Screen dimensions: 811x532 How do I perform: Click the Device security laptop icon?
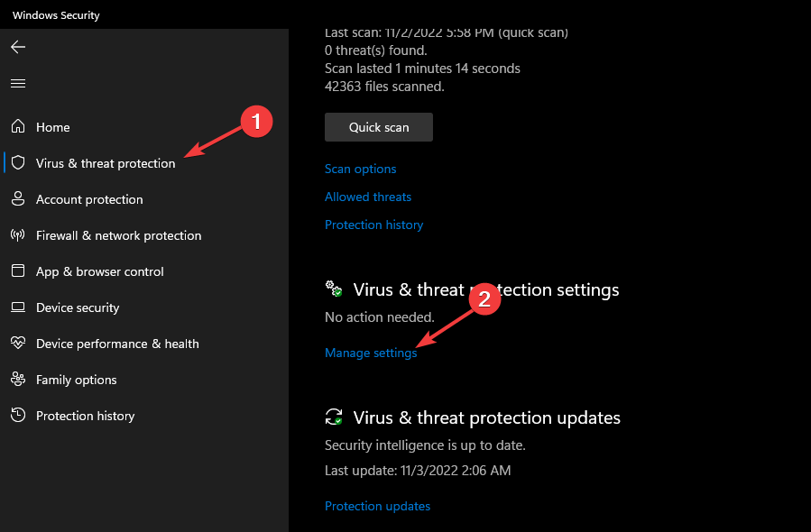[18, 307]
